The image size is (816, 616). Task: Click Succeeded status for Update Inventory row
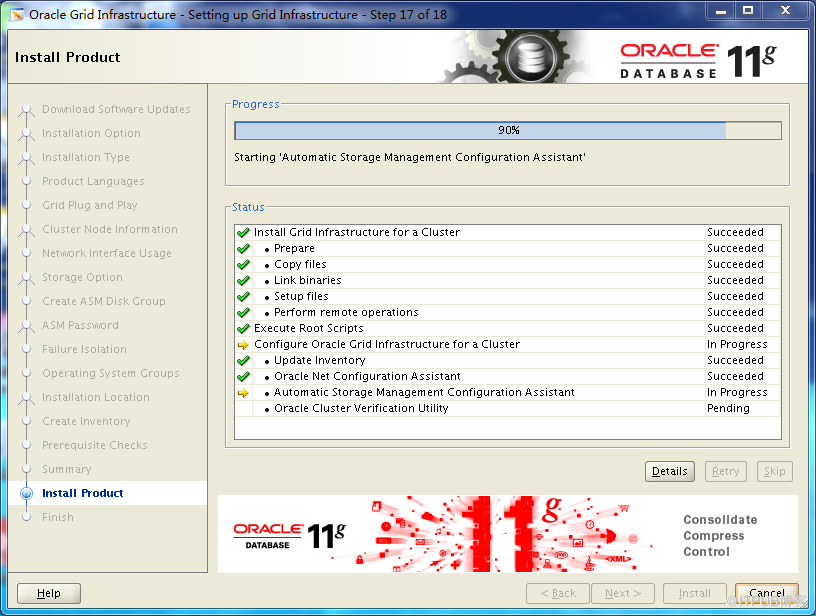point(735,361)
